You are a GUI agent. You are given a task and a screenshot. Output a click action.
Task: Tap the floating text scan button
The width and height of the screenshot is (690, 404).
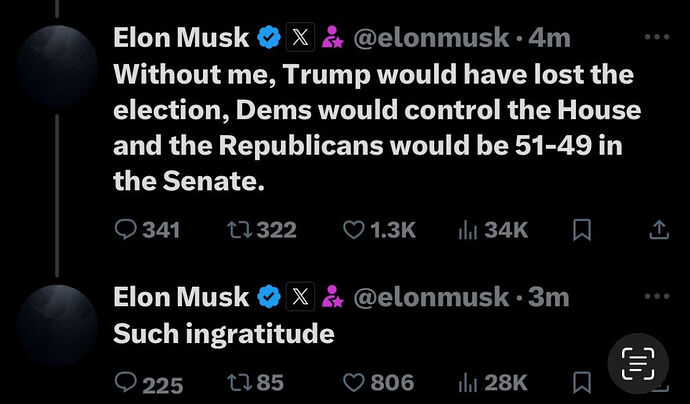(x=638, y=364)
